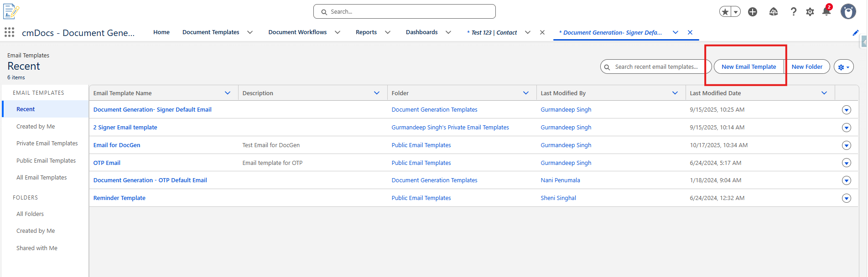This screenshot has height=277, width=868.
Task: Open list view controls gear dropdown
Action: (844, 67)
